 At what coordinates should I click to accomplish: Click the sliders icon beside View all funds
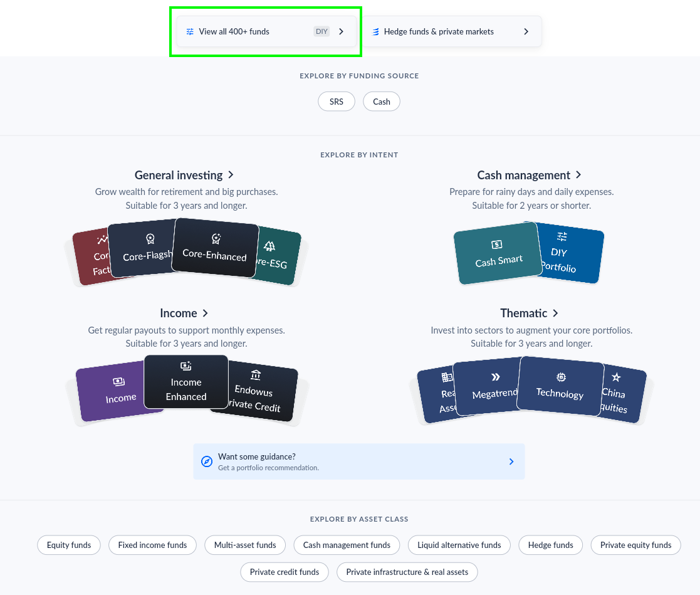(190, 32)
